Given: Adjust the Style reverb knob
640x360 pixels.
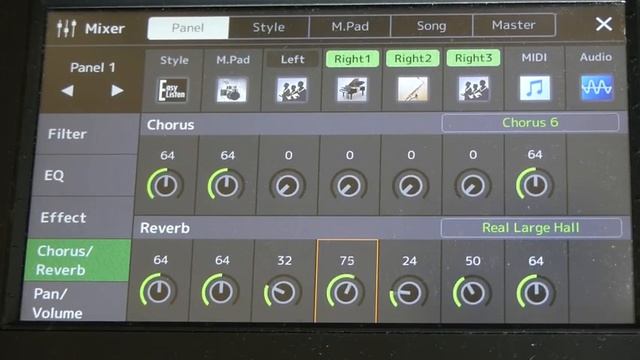Looking at the screenshot, I should (x=158, y=291).
